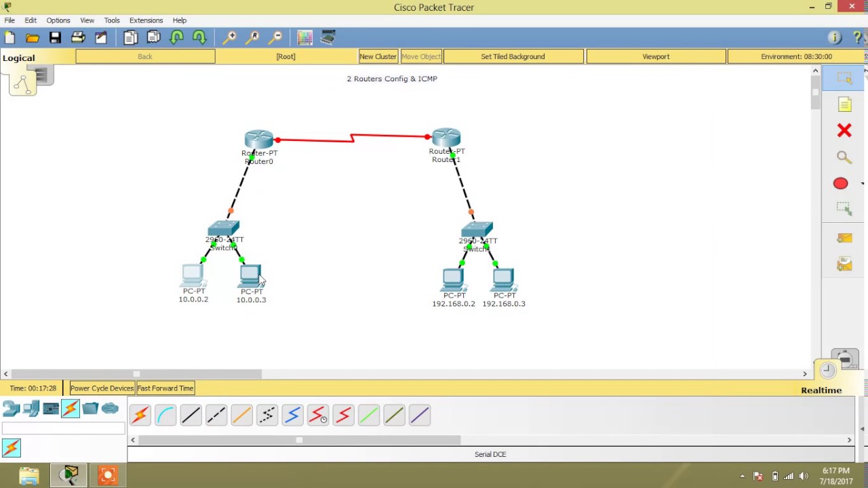Open the Help menu
Image resolution: width=868 pixels, height=488 pixels.
click(180, 20)
